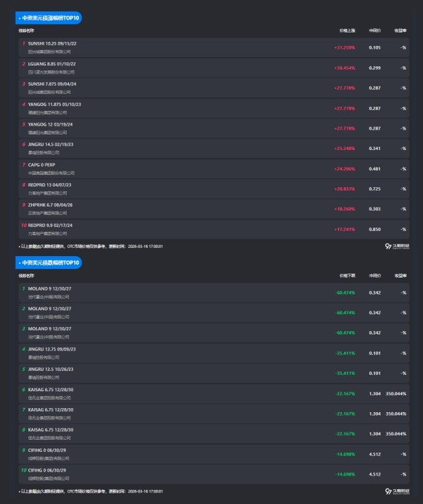423x504 pixels.
Task: Click the +24.206% value for CAPG
Action: point(344,169)
